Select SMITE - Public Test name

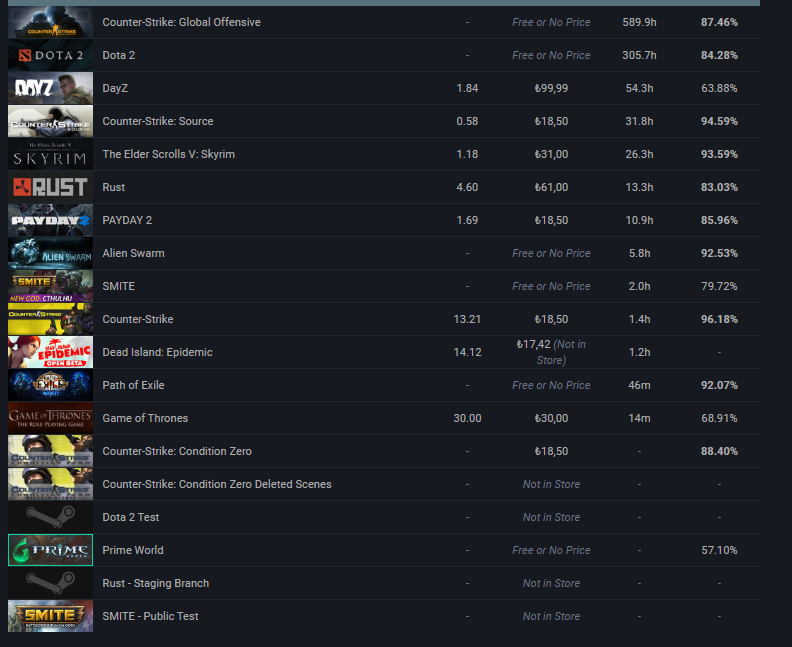[151, 616]
